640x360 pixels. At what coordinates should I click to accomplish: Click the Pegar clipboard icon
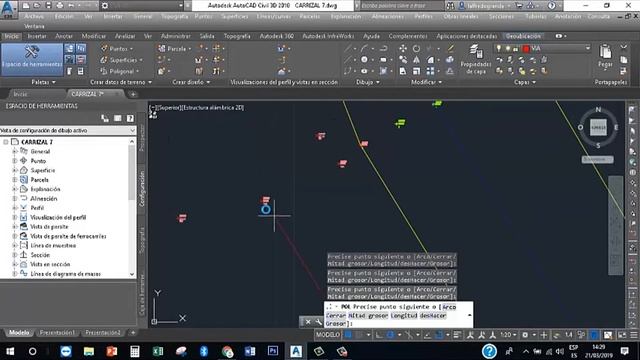(605, 52)
